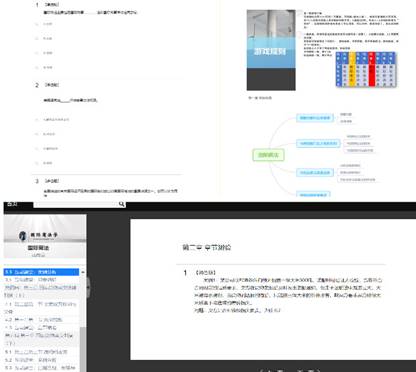Pick option C radio under question 2
416x372 pixels.
coord(37,148)
